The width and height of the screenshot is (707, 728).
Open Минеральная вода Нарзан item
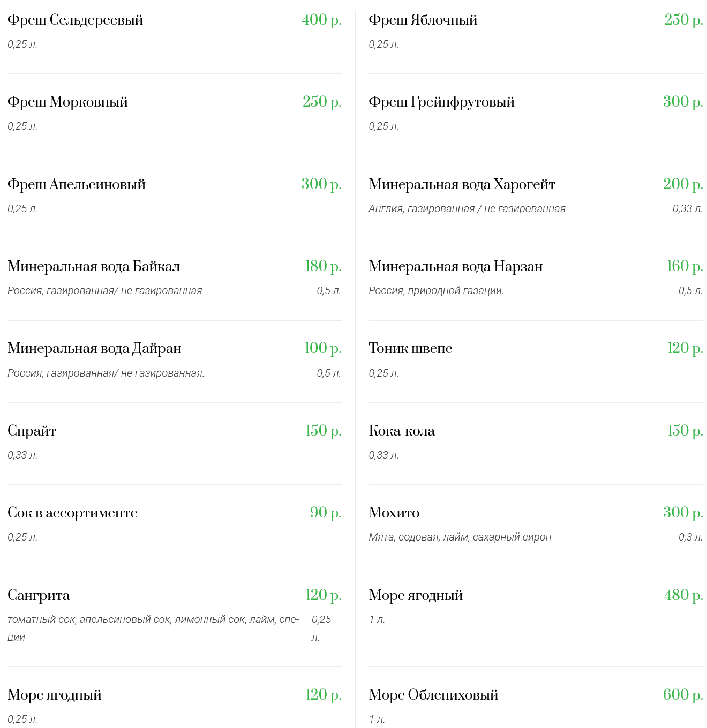pyautogui.click(x=455, y=266)
